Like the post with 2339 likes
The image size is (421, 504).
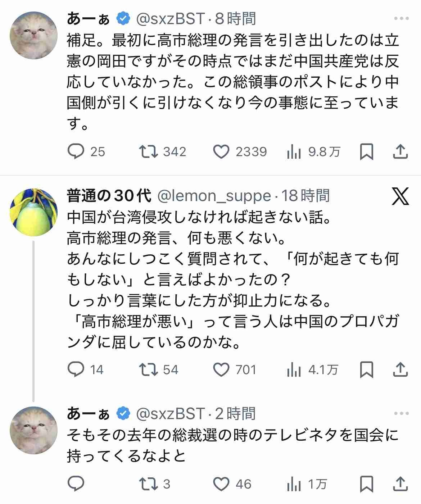[221, 151]
